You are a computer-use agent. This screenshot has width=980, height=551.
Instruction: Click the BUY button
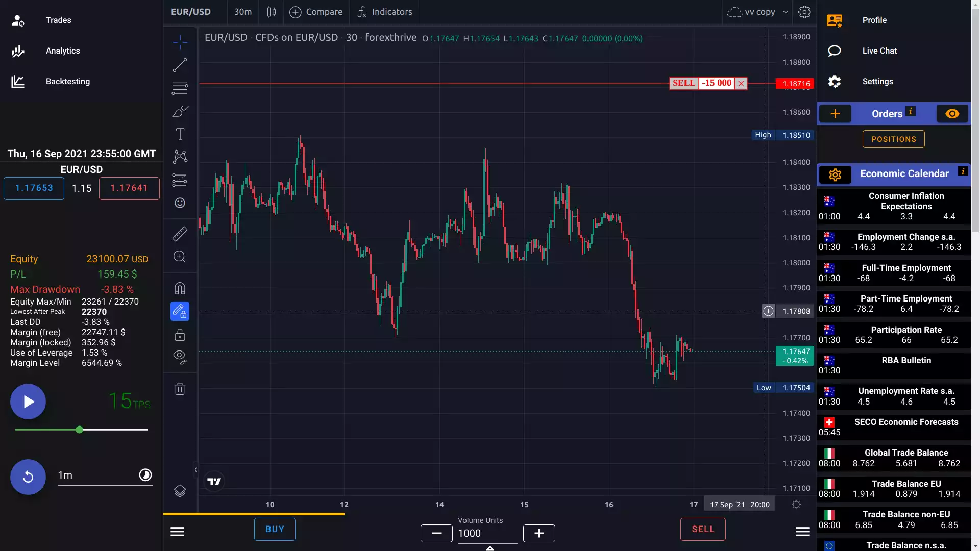(275, 530)
